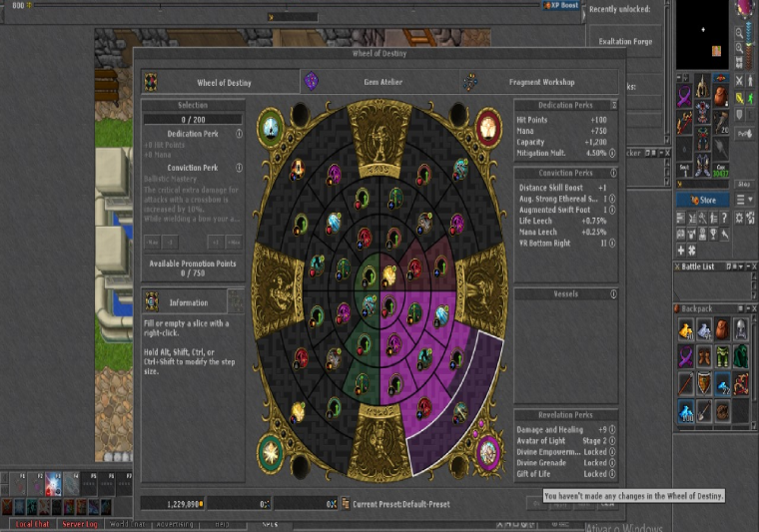Viewport: 759px width, 532px height.
Task: Open the preset manager icon beside Current Preset
Action: point(346,504)
